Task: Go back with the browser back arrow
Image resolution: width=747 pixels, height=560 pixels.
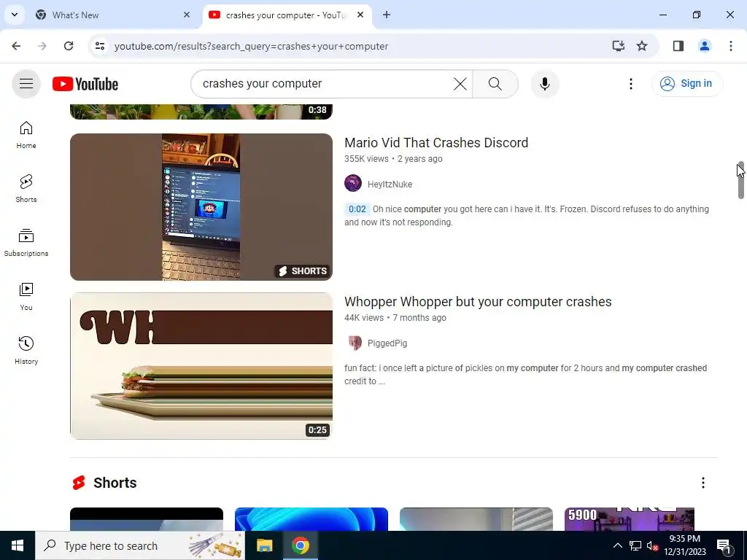Action: (x=16, y=46)
